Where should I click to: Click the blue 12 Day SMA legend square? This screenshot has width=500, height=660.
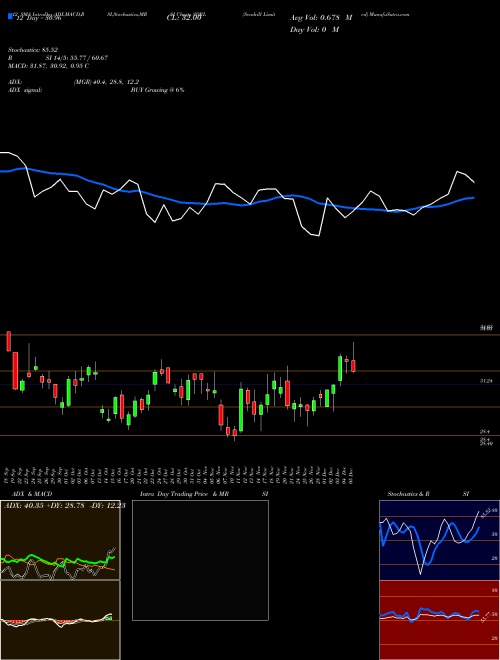(10, 16)
